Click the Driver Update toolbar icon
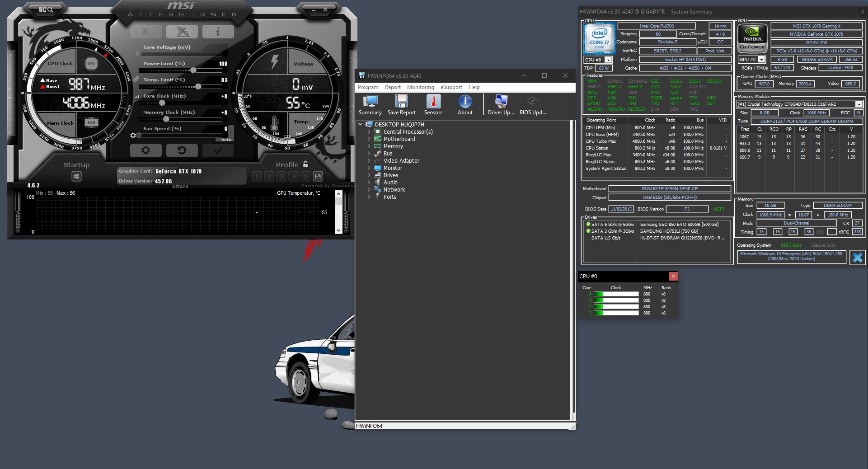868x469 pixels. (501, 105)
